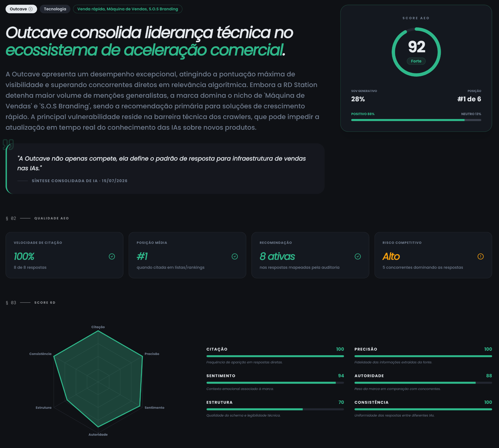
Task: Click the Estrutura score '70'
Action: pyautogui.click(x=341, y=402)
